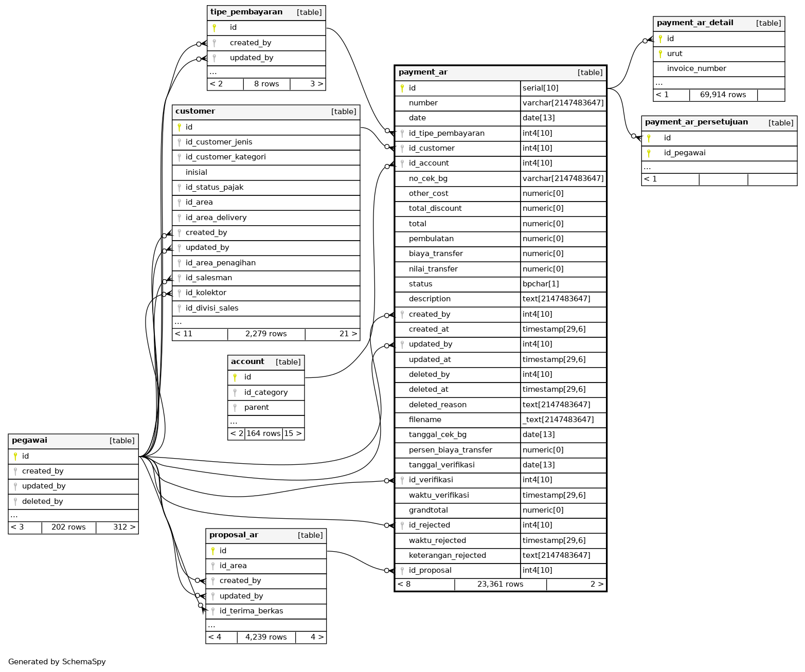Image resolution: width=805 pixels, height=672 pixels.
Task: Click the primary key icon in pegawai table
Action: (x=15, y=456)
